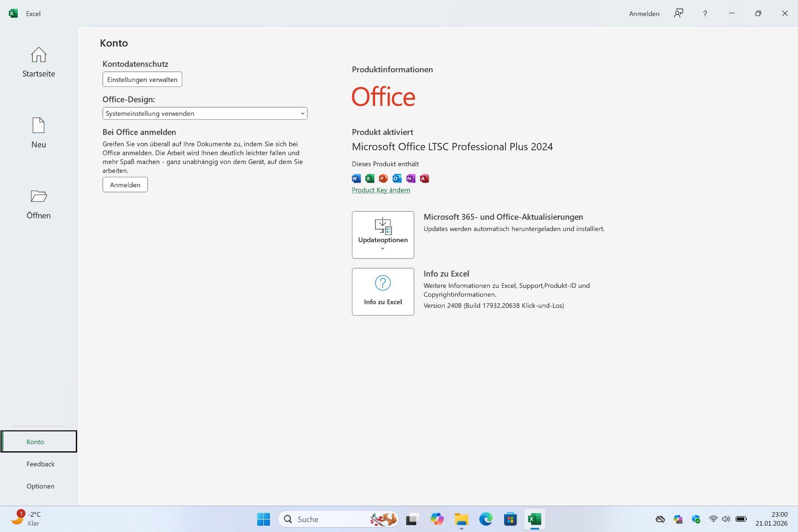Click the Office logo text
Viewport: 798px width, 532px height.
(383, 97)
